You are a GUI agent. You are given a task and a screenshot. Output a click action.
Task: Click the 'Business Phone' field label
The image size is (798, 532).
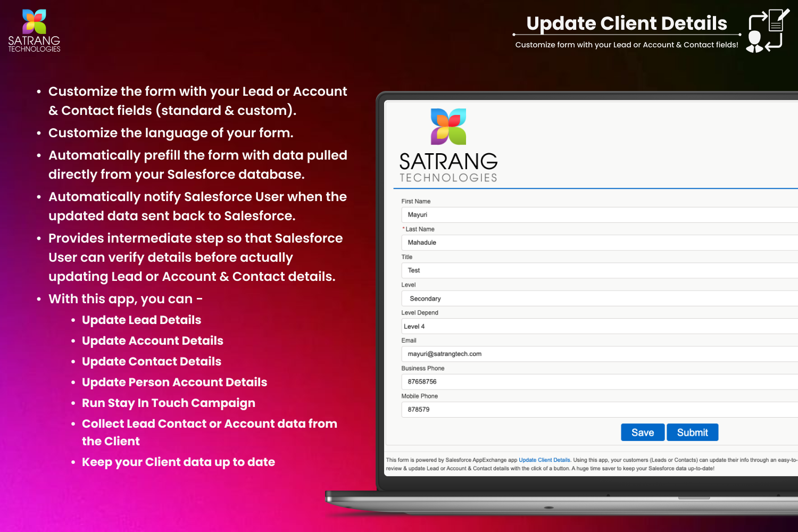(423, 368)
